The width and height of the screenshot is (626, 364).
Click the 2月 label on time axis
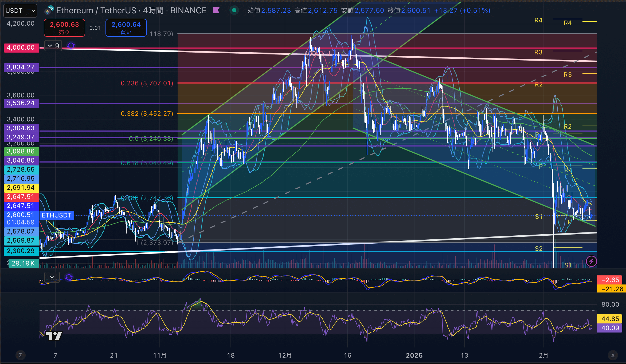(543, 355)
